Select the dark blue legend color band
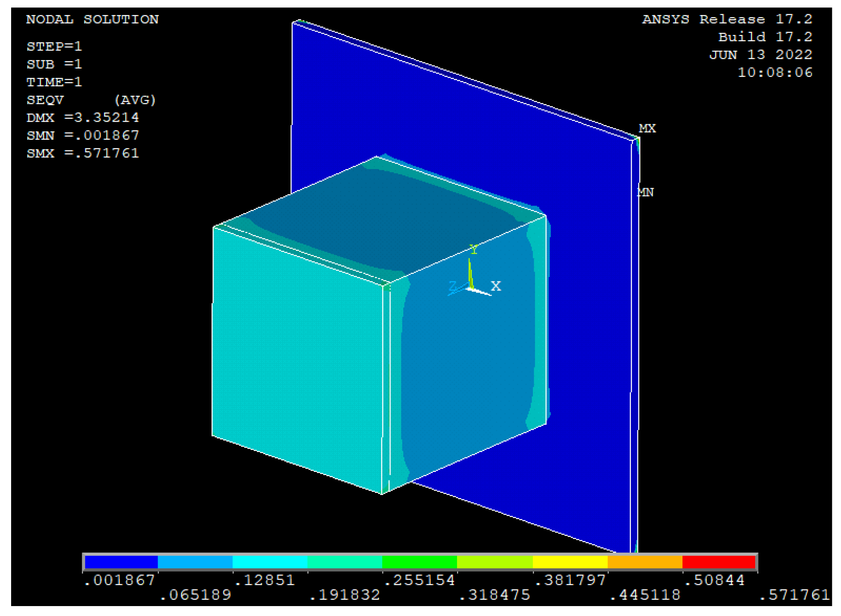This screenshot has width=841, height=616. (x=121, y=562)
